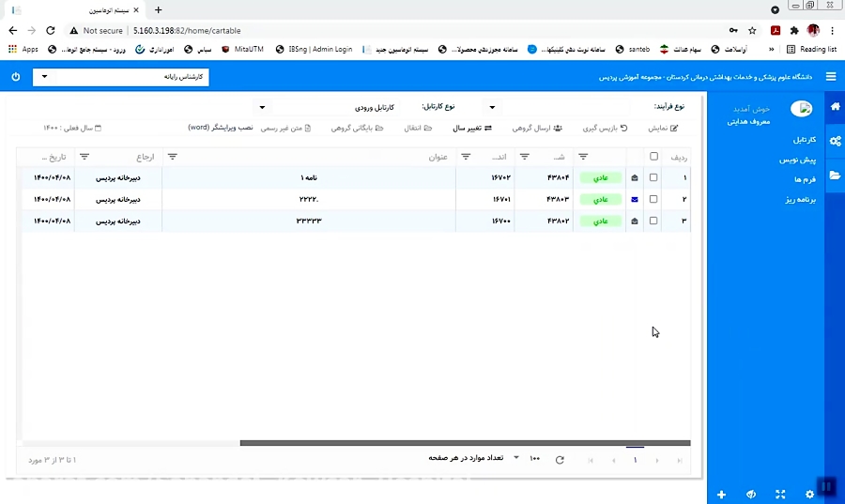This screenshot has width=845, height=504.
Task: Click the fullscreen expand icon at sidebar bottom
Action: (780, 494)
